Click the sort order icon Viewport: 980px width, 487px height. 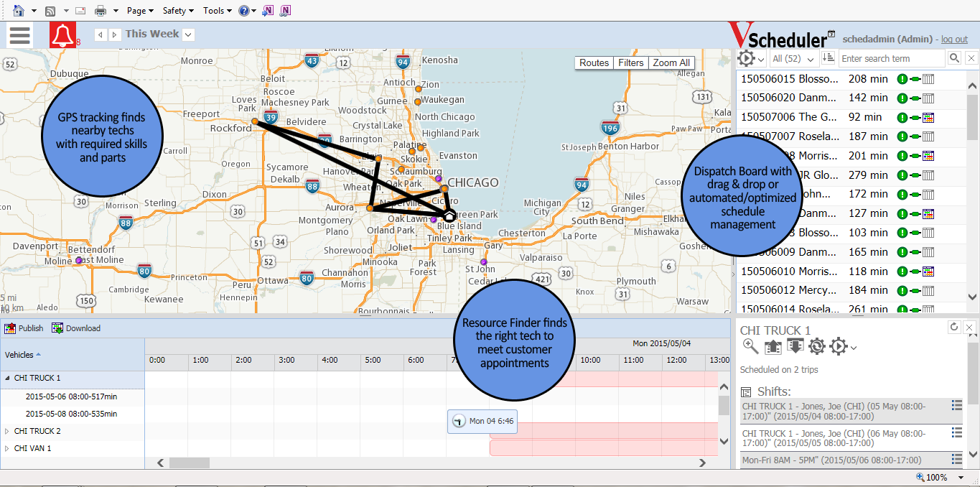[829, 58]
